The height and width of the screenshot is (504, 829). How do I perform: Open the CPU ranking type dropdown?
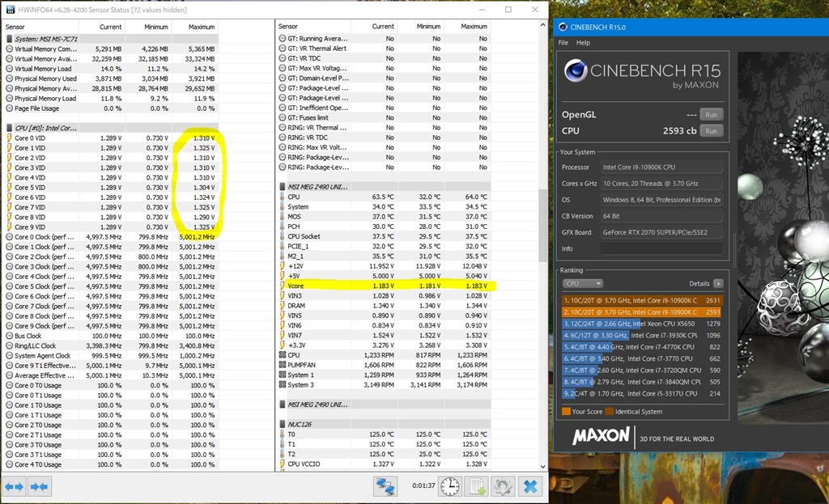[583, 284]
